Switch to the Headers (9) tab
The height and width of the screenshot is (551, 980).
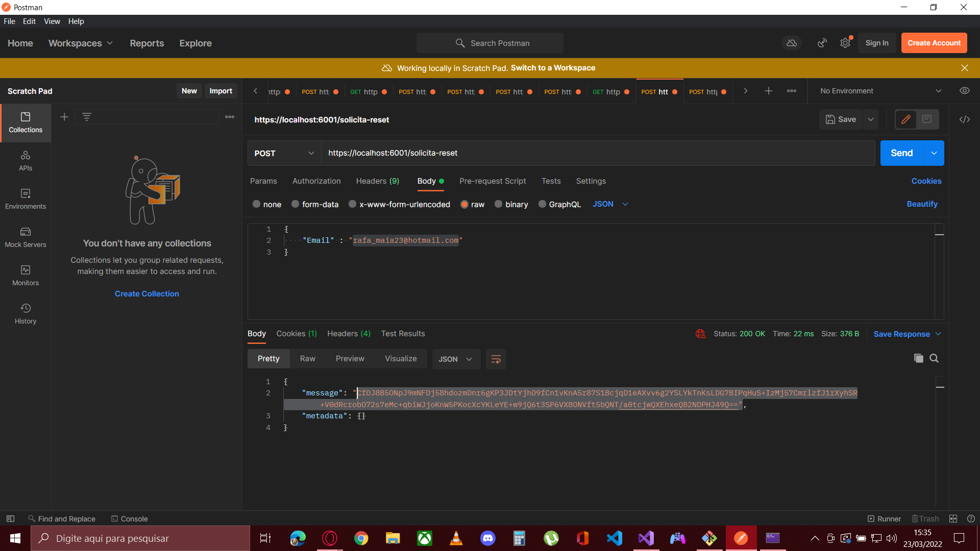tap(378, 181)
